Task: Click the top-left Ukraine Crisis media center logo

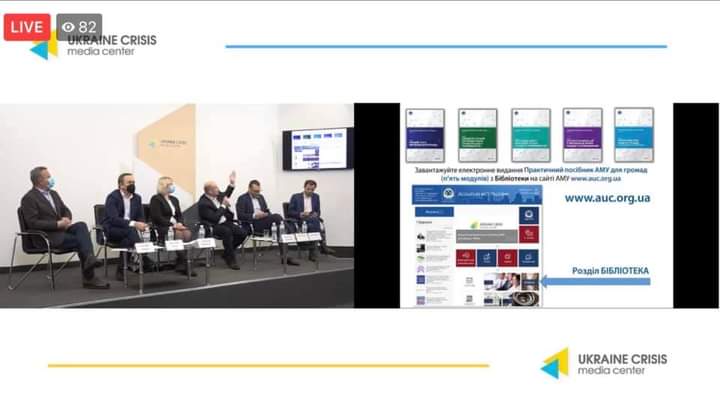Action: (x=93, y=46)
